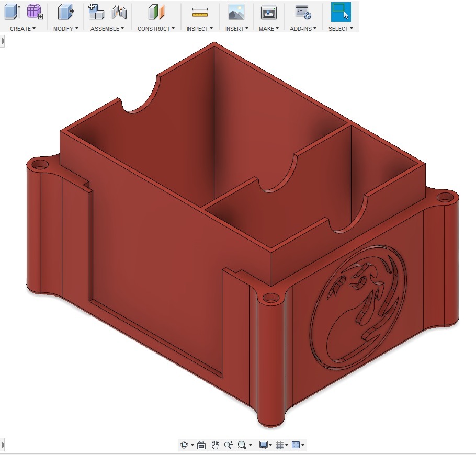Open the 3D Print make icon
The height and width of the screenshot is (455, 476).
pos(269,12)
